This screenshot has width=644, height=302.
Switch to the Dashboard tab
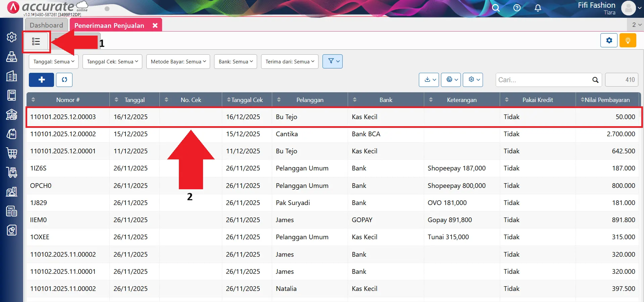[46, 25]
